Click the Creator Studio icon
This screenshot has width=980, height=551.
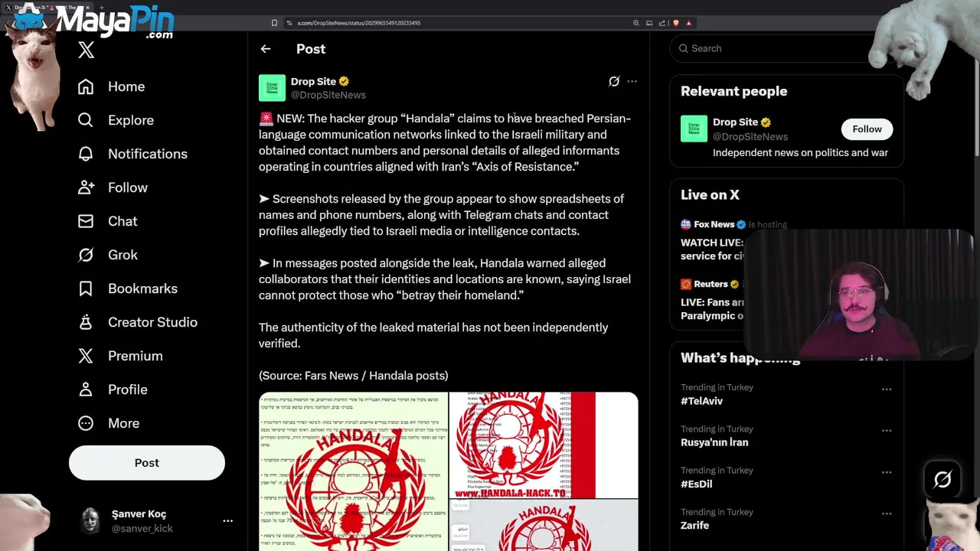pos(86,322)
